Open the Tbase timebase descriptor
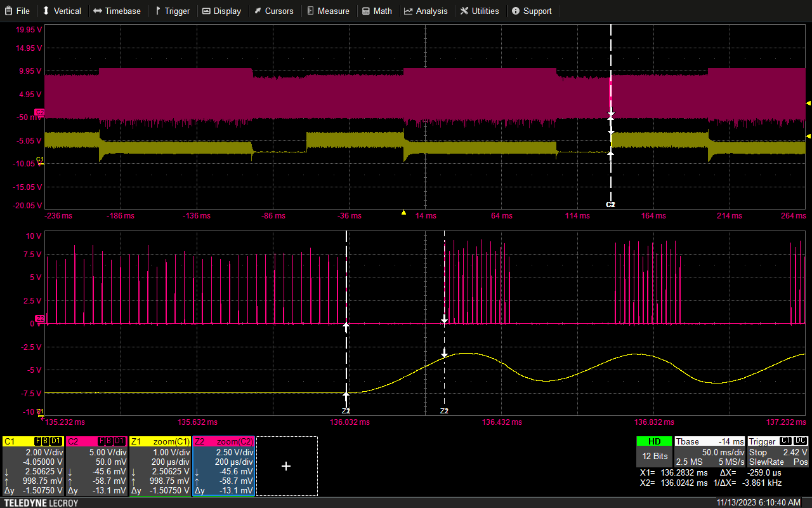 (x=710, y=452)
